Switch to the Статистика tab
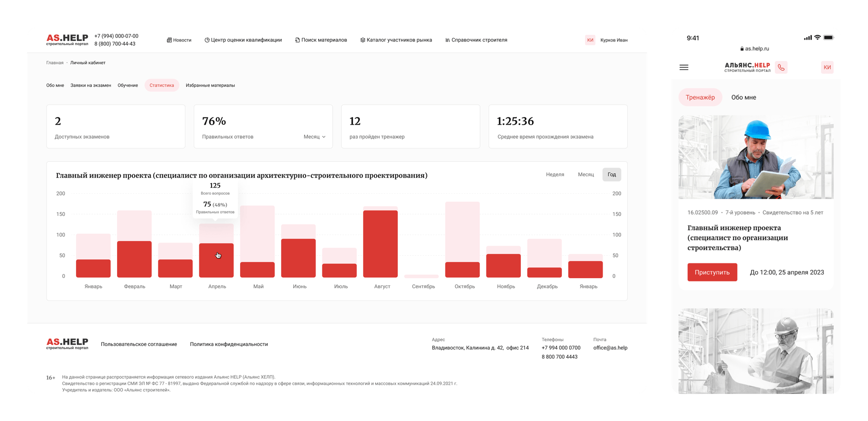 (x=162, y=85)
